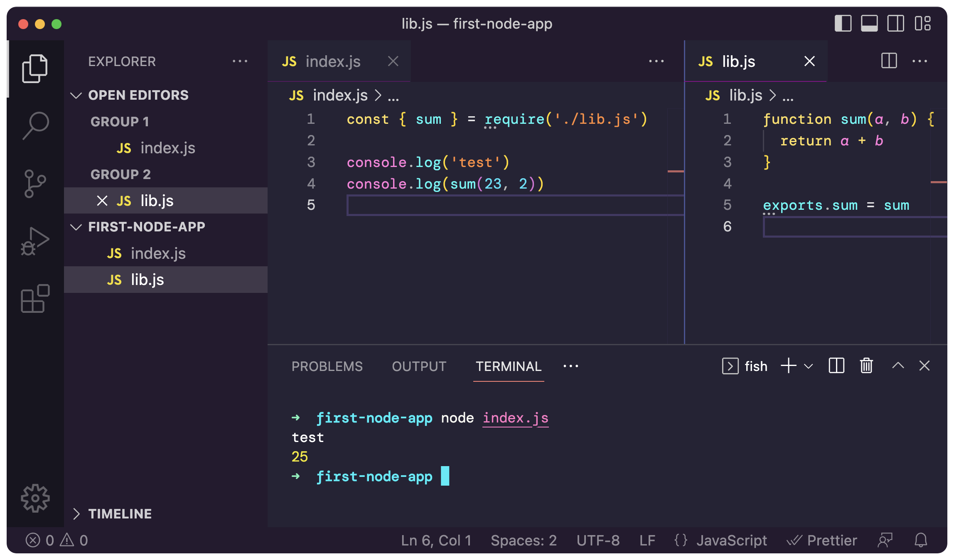The width and height of the screenshot is (954, 560).
Task: Kill terminal with the trash icon
Action: click(866, 366)
